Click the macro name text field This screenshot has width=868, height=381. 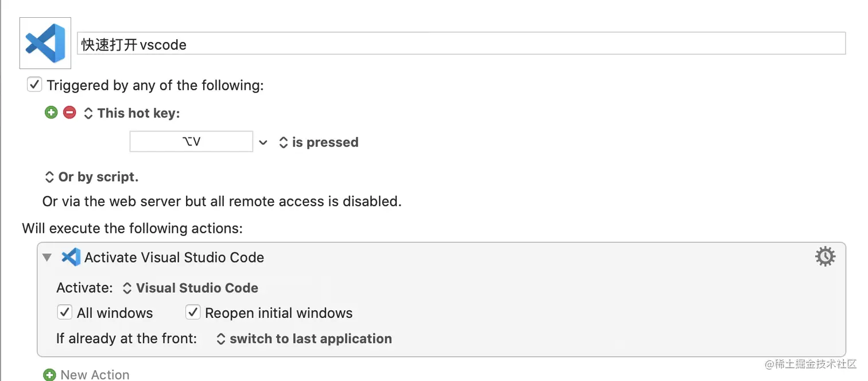coord(461,44)
